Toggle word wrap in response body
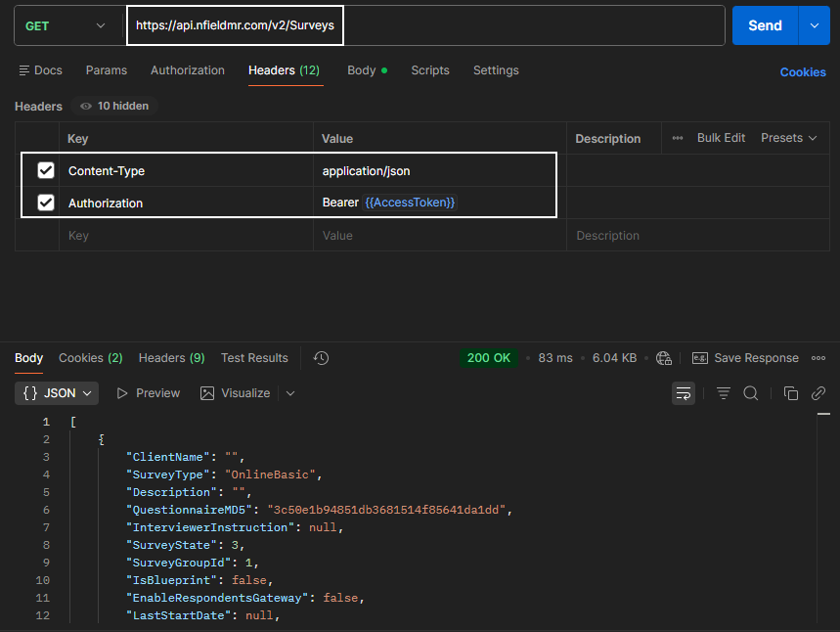Image resolution: width=840 pixels, height=632 pixels. coord(683,393)
